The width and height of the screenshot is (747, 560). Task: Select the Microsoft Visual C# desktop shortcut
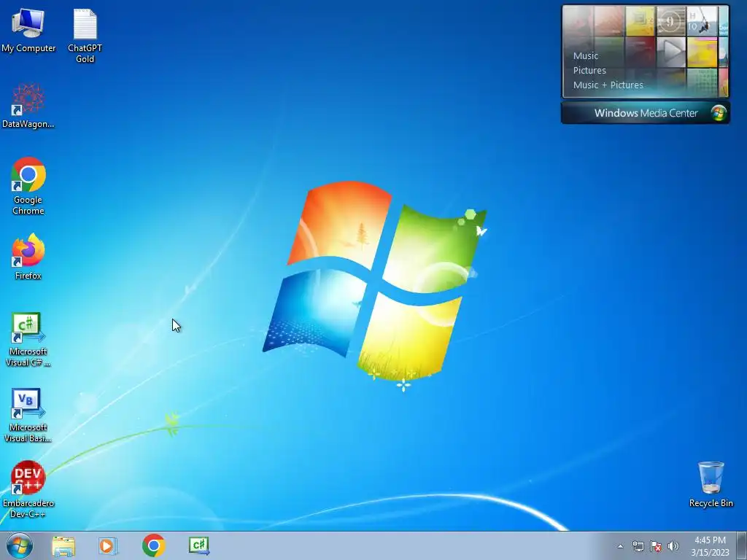coord(28,340)
